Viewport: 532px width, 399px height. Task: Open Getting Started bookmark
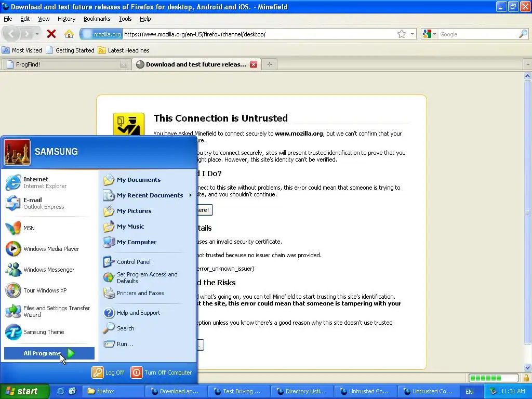(x=70, y=50)
